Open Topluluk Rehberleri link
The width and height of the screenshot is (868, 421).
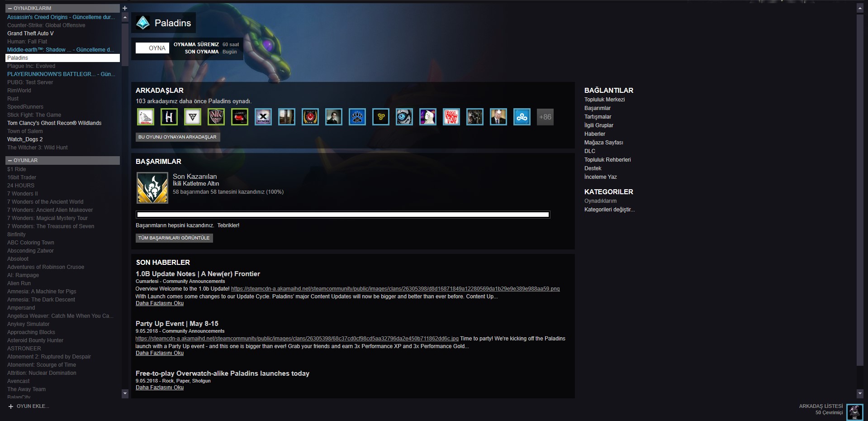click(x=607, y=160)
